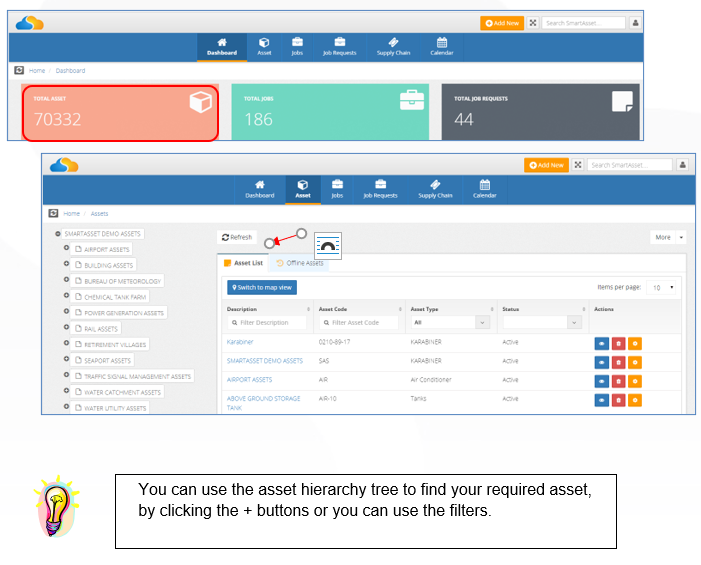
Task: Click the Switch to map view button
Action: pyautogui.click(x=262, y=287)
